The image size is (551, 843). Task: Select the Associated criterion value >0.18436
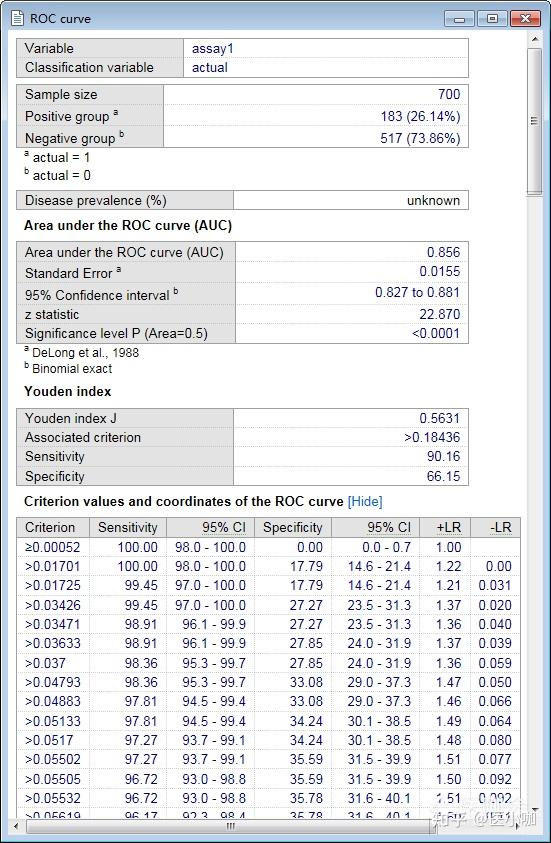pyautogui.click(x=351, y=437)
